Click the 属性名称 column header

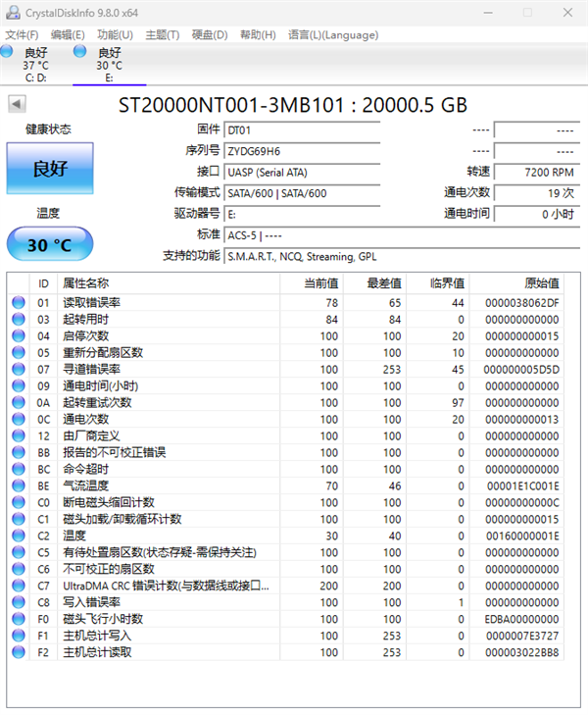(169, 283)
